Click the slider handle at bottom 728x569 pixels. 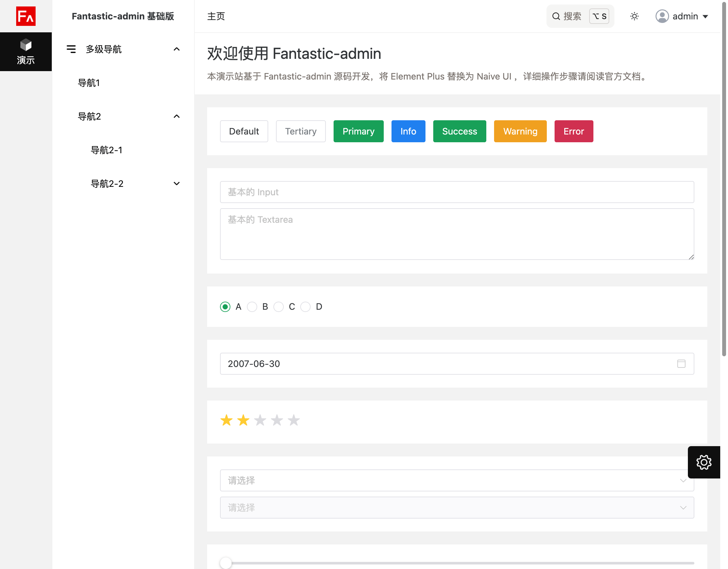click(x=226, y=563)
